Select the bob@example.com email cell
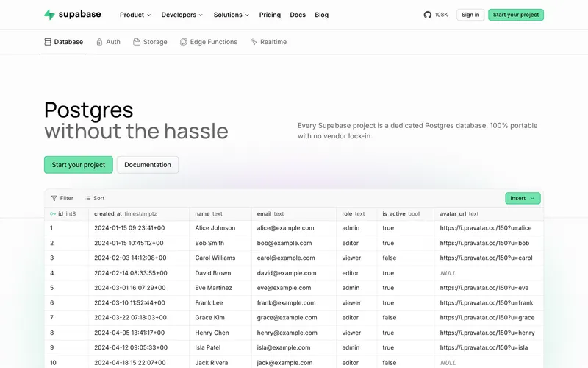This screenshot has height=368, width=588. pos(294,243)
